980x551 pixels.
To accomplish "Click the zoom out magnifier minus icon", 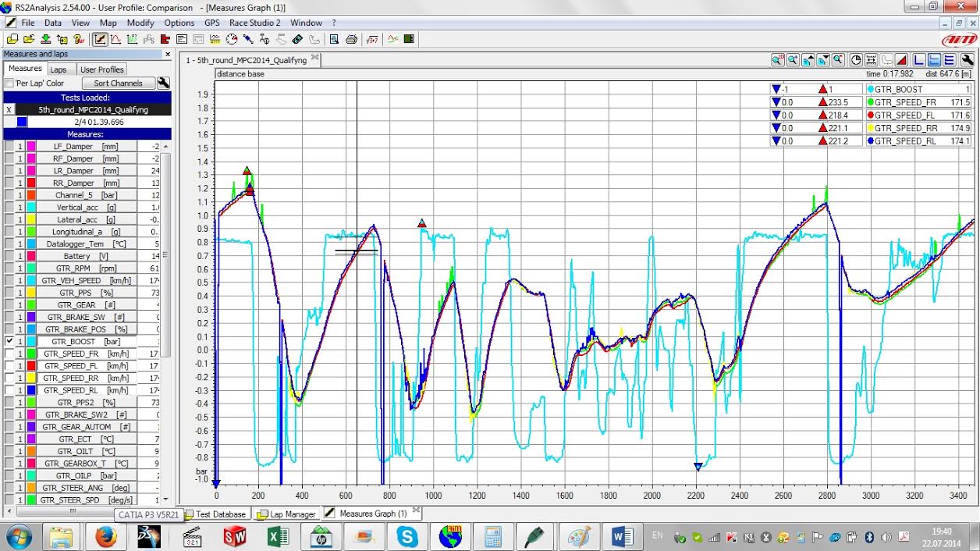I will [x=838, y=59].
